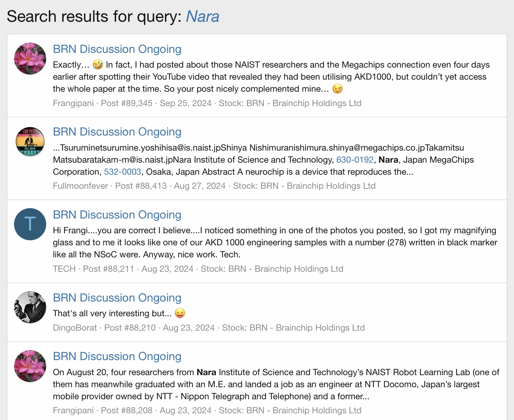
Task: Click the 532-0003 postal code link
Action: point(122,172)
